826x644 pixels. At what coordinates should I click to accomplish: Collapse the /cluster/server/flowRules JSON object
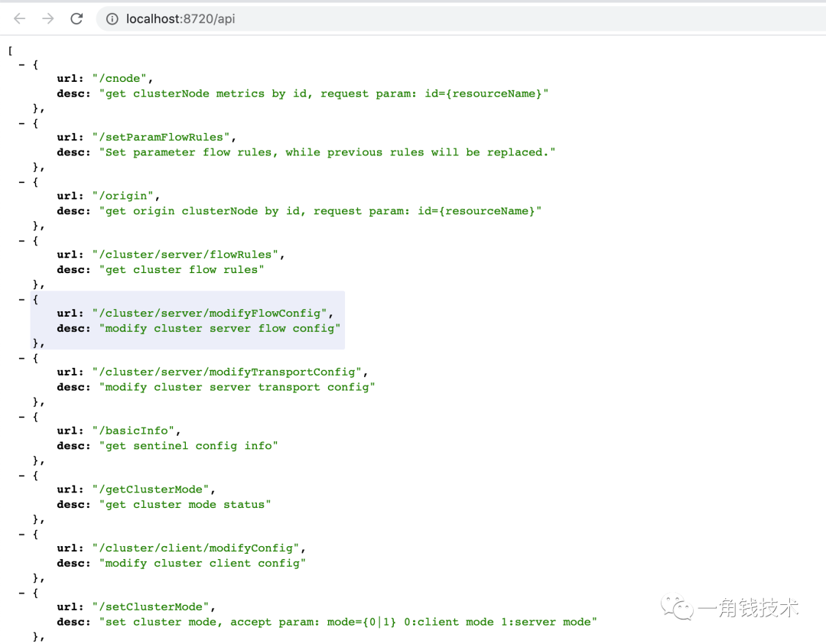(x=21, y=241)
